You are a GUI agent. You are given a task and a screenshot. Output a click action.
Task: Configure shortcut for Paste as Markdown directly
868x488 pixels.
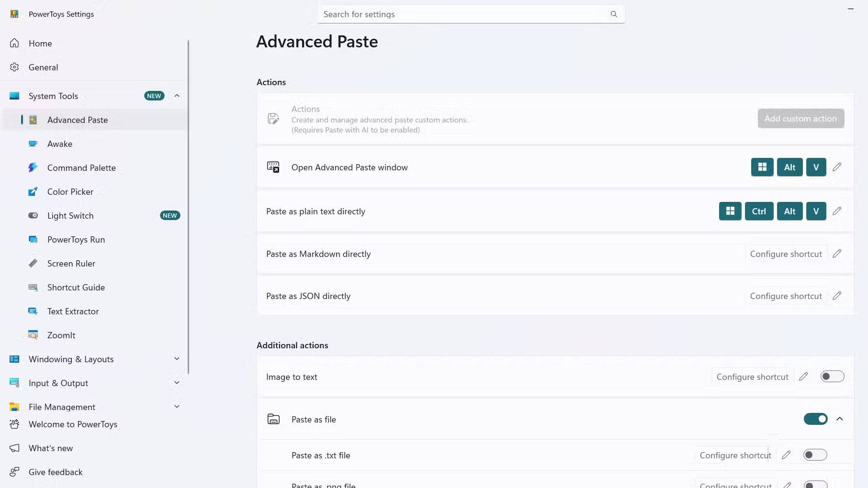click(786, 254)
